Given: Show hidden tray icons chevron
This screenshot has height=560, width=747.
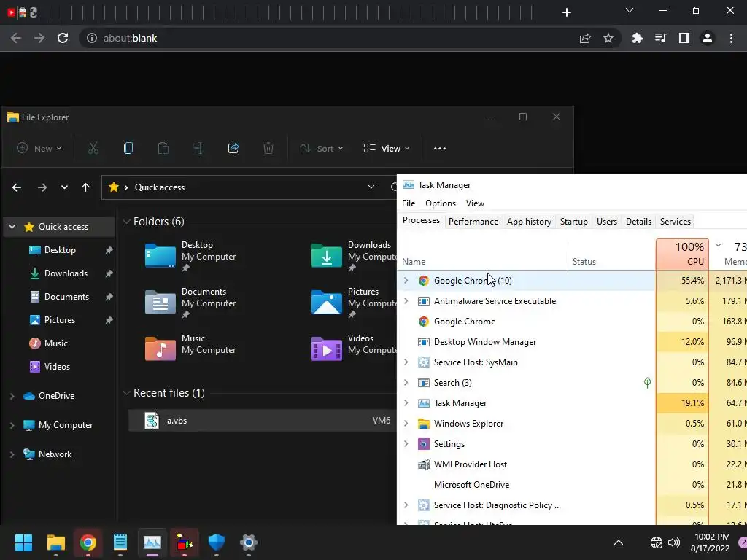Looking at the screenshot, I should point(619,542).
